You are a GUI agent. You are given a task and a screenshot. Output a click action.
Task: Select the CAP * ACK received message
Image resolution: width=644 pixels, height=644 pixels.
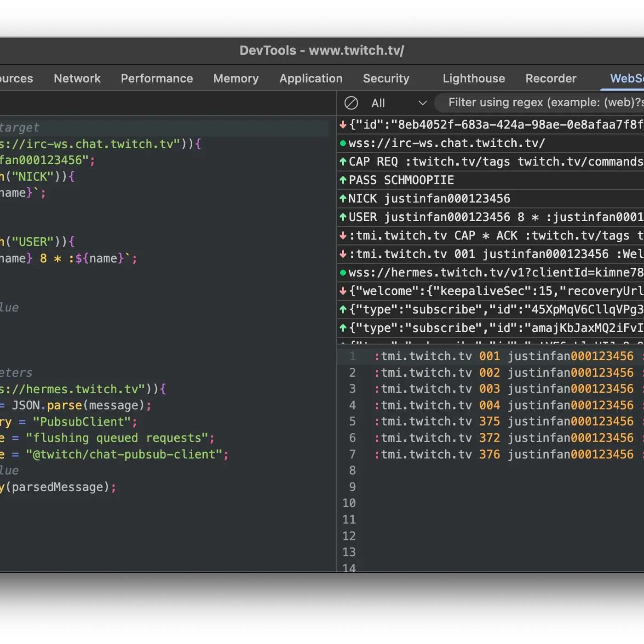[x=490, y=236]
